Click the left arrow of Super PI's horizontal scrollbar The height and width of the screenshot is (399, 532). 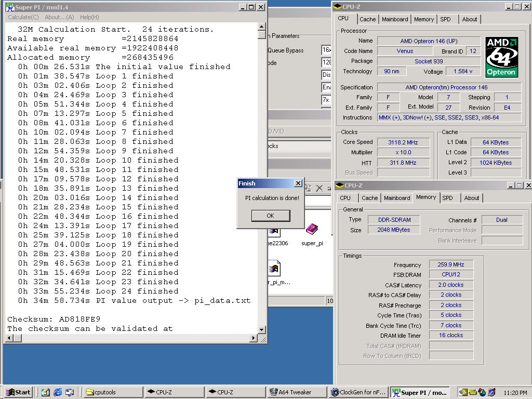pos(9,338)
